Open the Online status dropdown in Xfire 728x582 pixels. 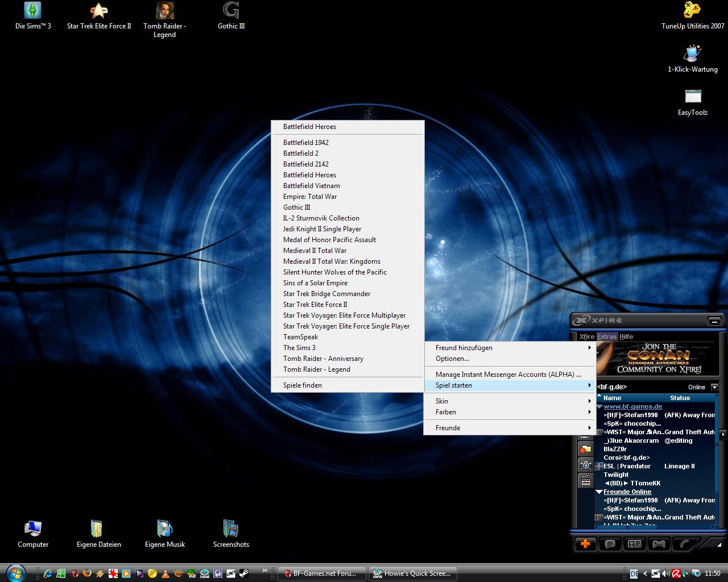(715, 387)
